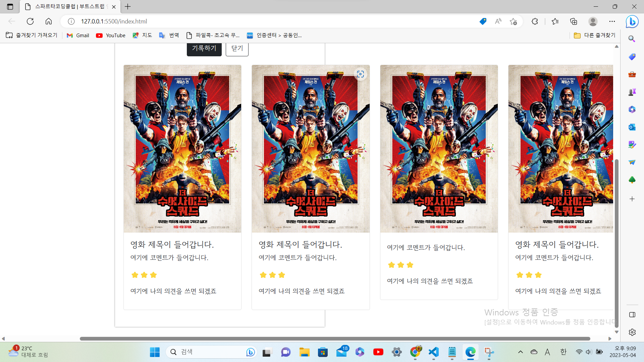Image resolution: width=644 pixels, height=362 pixels.
Task: Open the Gmail bookmark
Action: [78, 35]
